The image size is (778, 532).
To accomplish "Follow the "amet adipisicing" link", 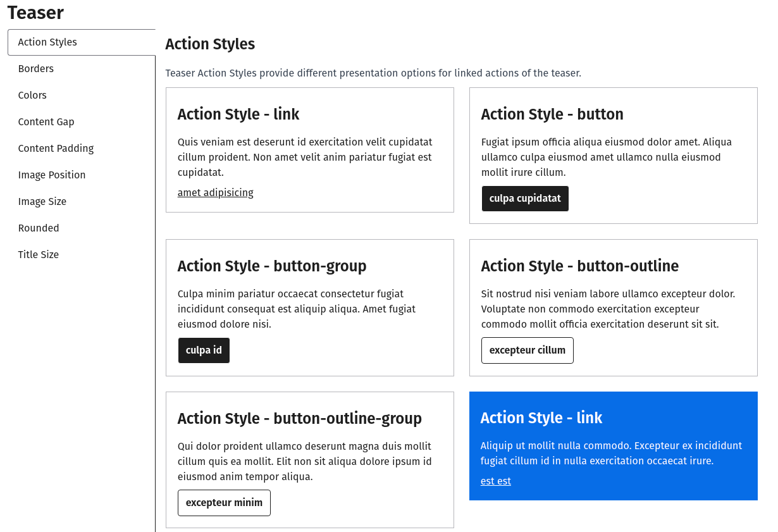I will coord(215,193).
